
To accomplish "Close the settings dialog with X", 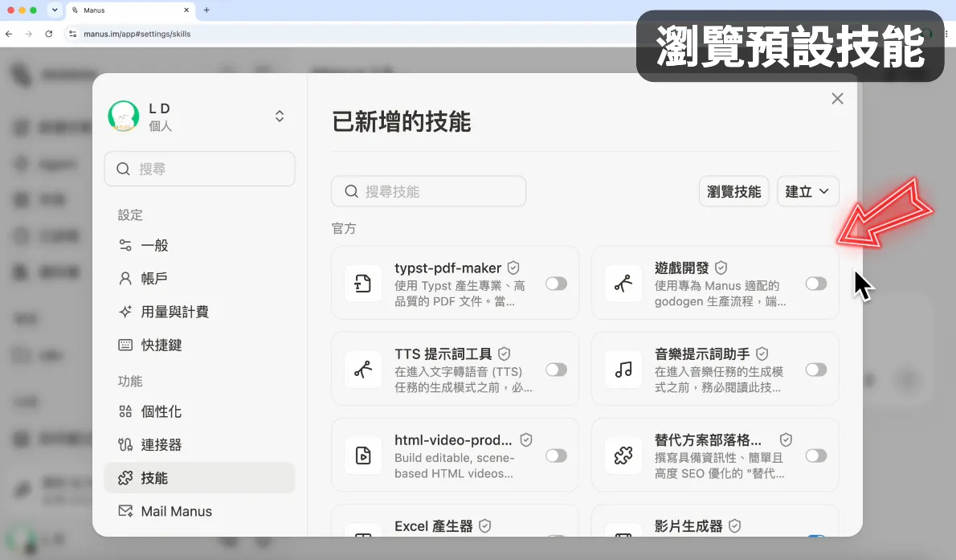I will tap(838, 99).
